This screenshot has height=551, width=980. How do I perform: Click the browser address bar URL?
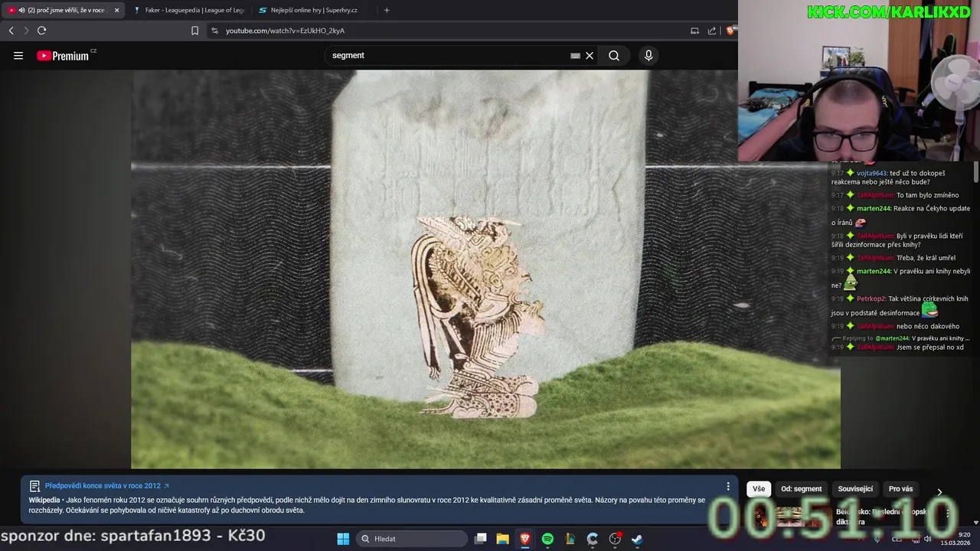pos(285,31)
